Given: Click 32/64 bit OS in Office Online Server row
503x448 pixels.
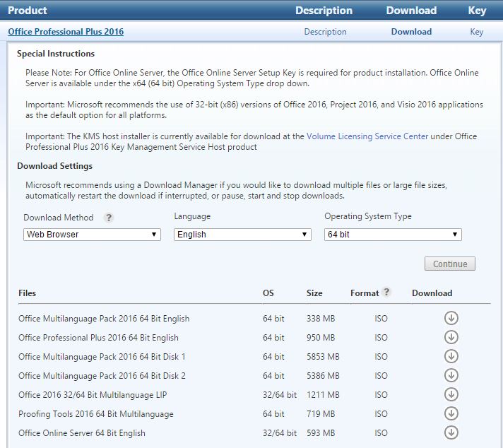Looking at the screenshot, I should 280,433.
